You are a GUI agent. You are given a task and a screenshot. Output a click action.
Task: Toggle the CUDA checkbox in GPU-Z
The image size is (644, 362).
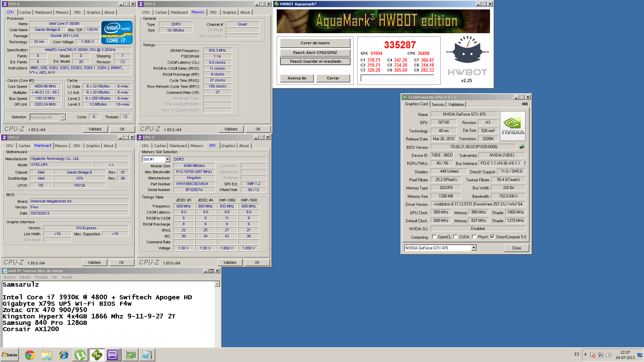tap(455, 237)
